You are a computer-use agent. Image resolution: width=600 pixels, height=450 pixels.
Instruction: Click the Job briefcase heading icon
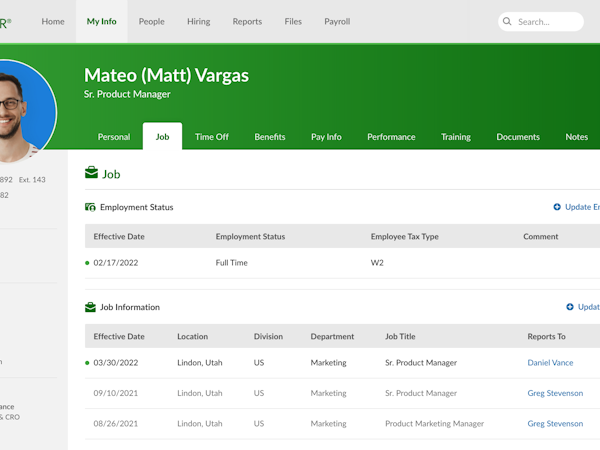[x=91, y=173]
